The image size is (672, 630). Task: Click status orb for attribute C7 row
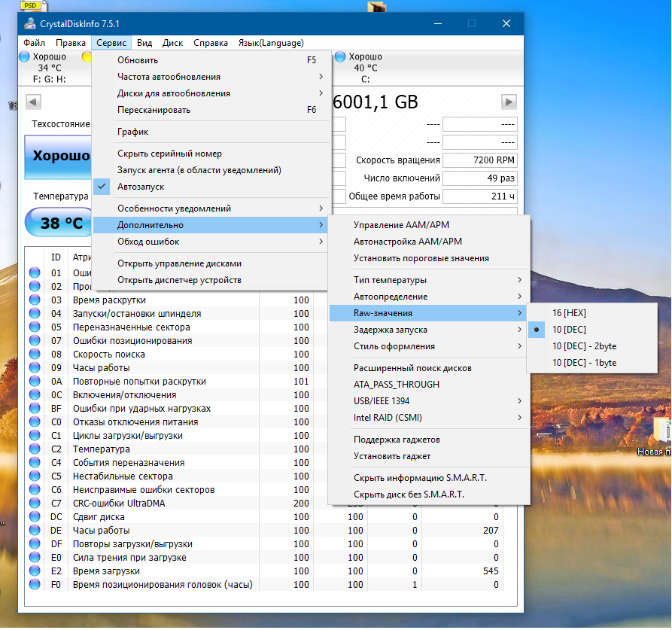[35, 503]
